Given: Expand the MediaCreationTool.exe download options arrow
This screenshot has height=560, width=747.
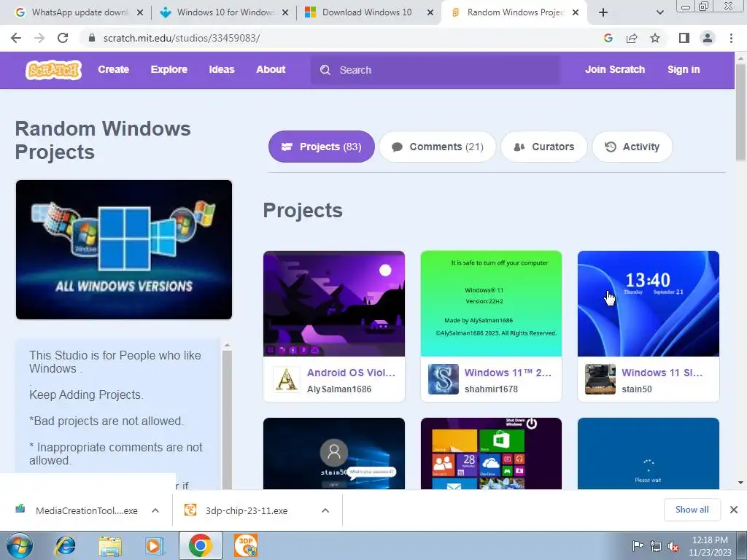Looking at the screenshot, I should coord(155,510).
